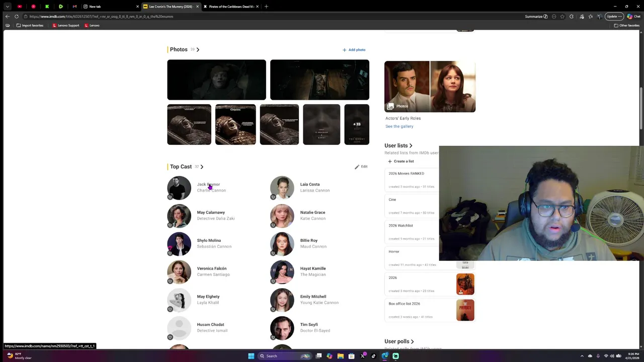The height and width of the screenshot is (362, 644).
Task: Open the 2026 Watchlist list
Action: [400, 226]
